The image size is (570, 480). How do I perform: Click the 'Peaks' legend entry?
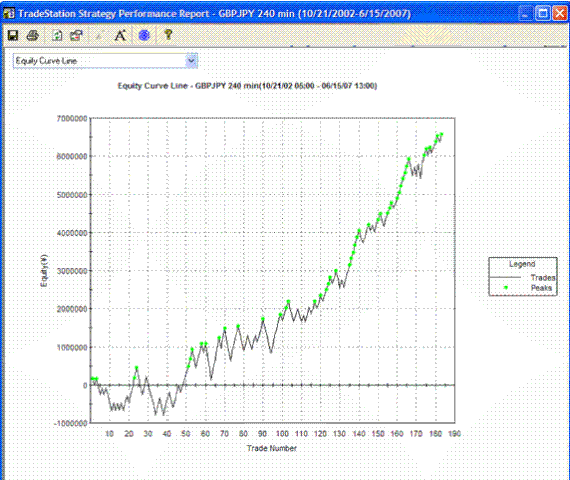pyautogui.click(x=541, y=288)
